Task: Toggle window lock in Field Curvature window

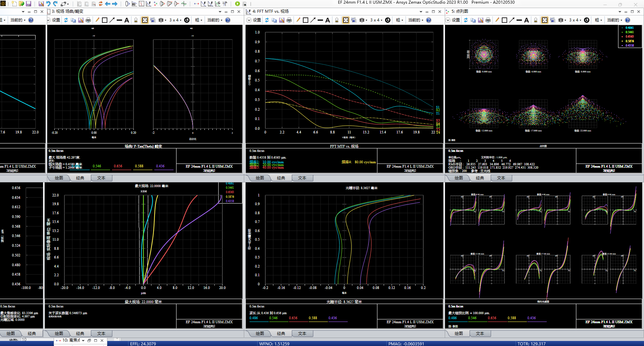Action: tap(136, 20)
